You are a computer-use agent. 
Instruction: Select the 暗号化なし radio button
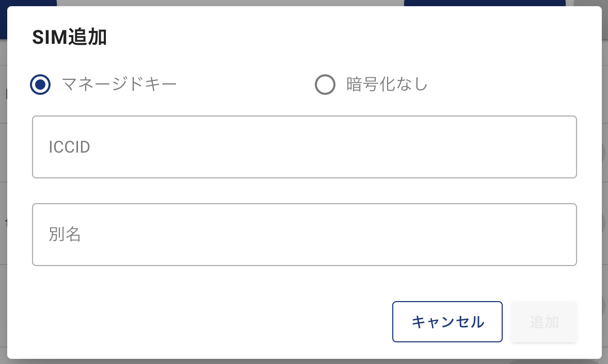click(325, 85)
